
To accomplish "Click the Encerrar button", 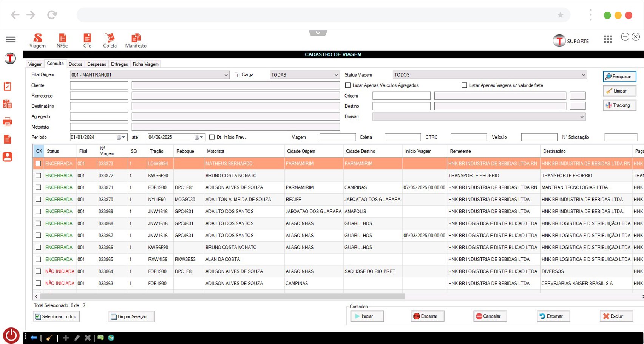I will click(x=427, y=316).
